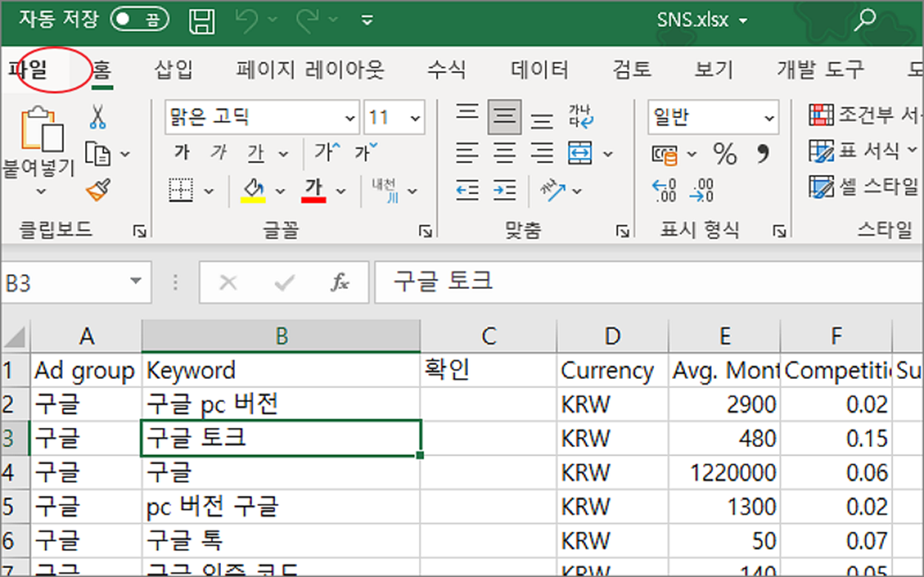Open the Fill Color dropdown arrow

point(280,191)
